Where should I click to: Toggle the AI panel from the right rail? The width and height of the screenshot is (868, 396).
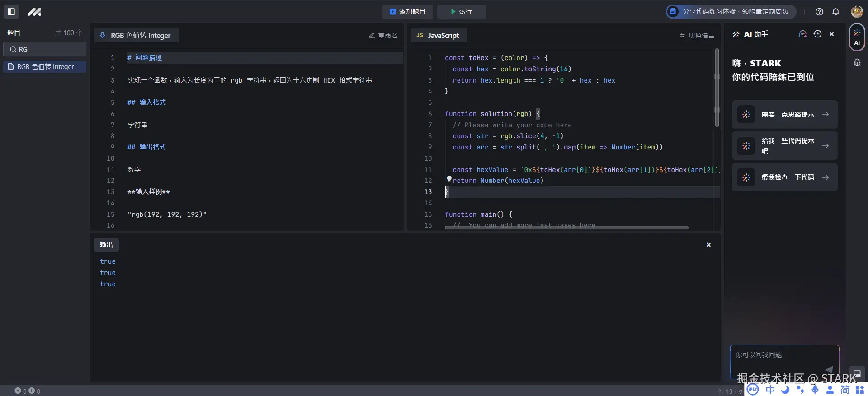pyautogui.click(x=857, y=37)
